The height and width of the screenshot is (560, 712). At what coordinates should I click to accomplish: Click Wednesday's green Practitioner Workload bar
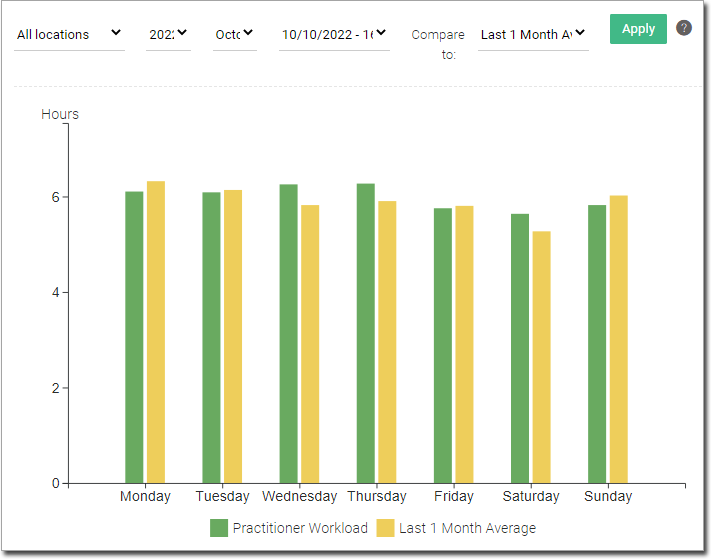288,333
